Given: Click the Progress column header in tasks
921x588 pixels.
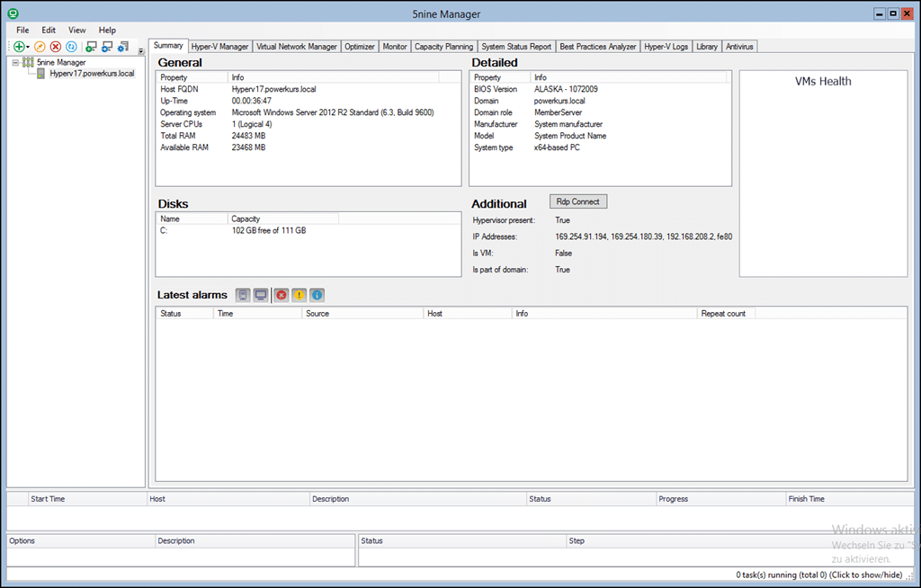Looking at the screenshot, I should [x=720, y=499].
